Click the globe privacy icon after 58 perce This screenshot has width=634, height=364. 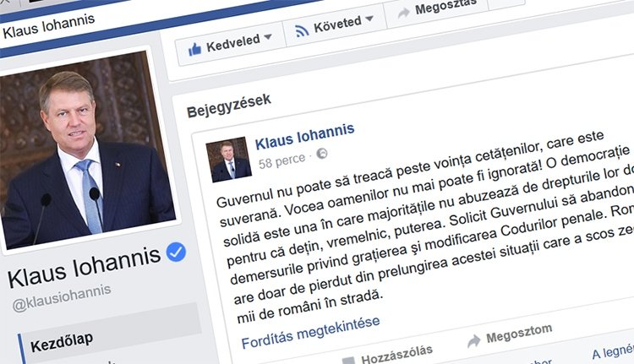click(x=322, y=154)
